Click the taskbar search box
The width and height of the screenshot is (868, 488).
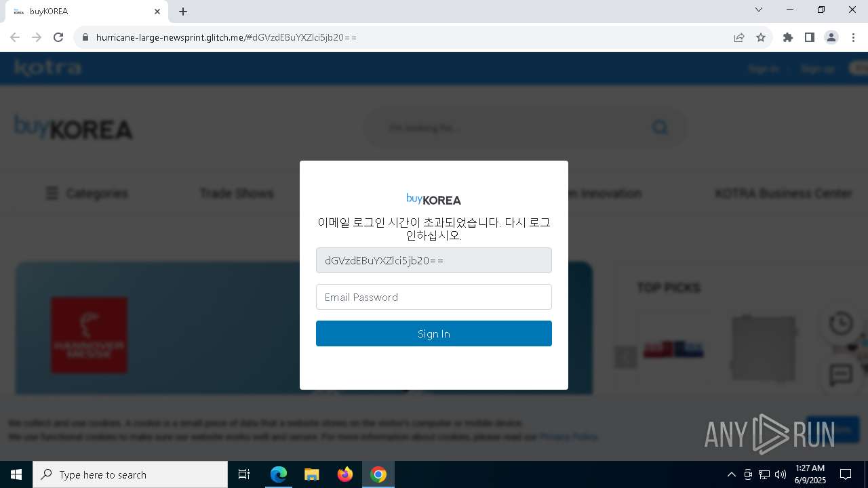pos(130,474)
